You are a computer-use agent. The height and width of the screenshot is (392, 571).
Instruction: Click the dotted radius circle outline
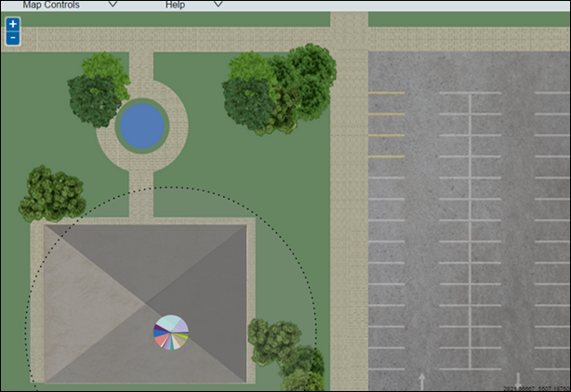[171, 188]
